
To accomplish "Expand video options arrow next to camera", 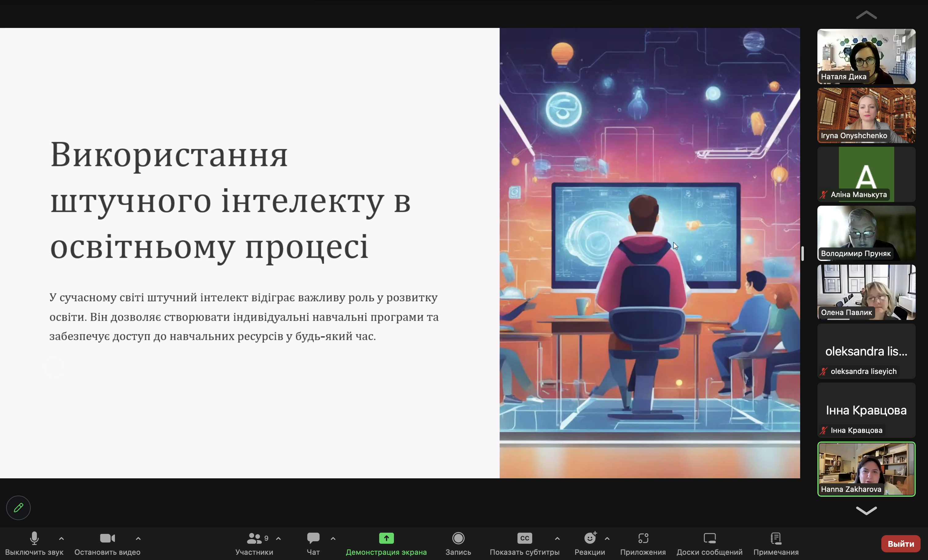I will point(138,539).
